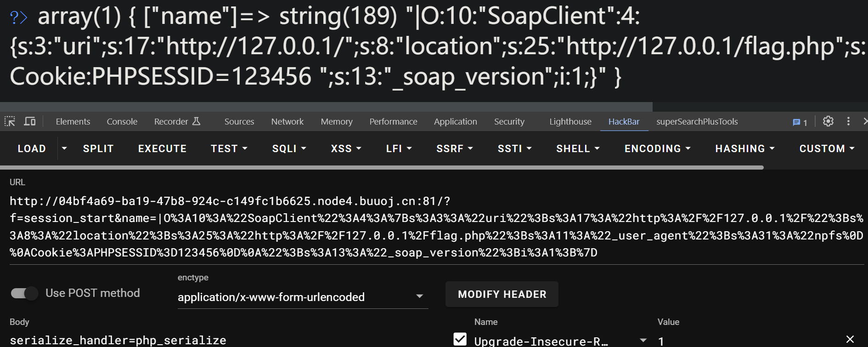Uncheck the Upgrade-Insecure-Requests header checkbox
This screenshot has height=347, width=868.
pyautogui.click(x=460, y=339)
